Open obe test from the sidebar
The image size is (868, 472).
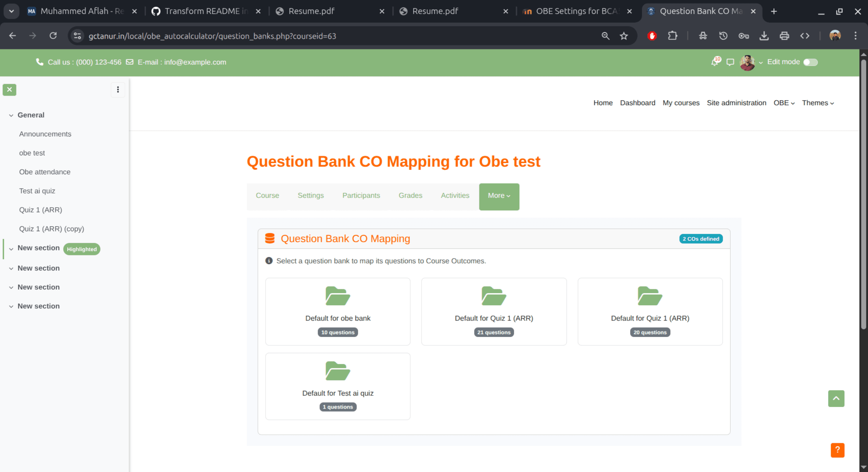[32, 153]
